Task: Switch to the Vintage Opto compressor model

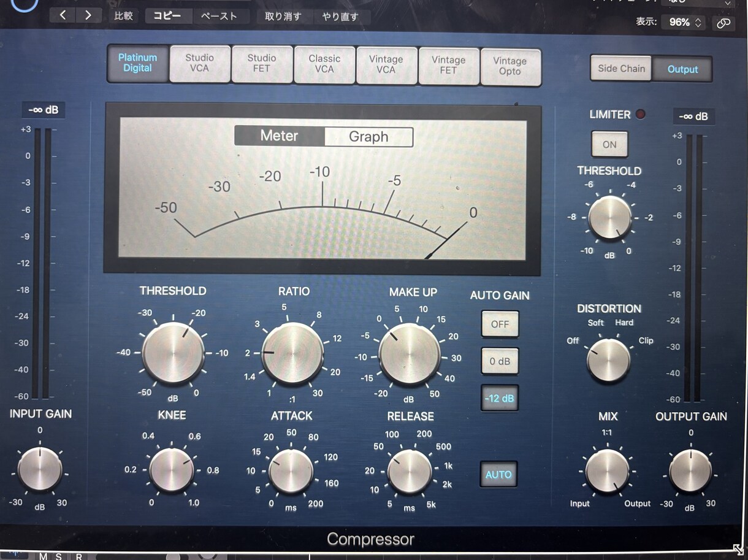Action: coord(509,66)
